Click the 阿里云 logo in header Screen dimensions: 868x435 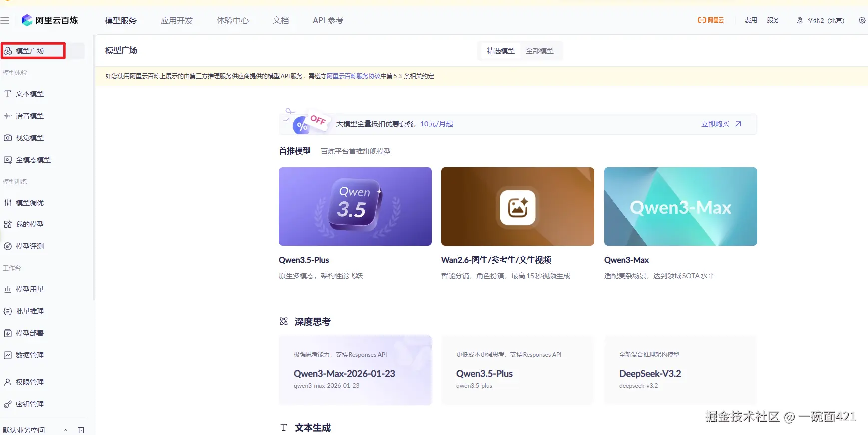click(x=711, y=20)
